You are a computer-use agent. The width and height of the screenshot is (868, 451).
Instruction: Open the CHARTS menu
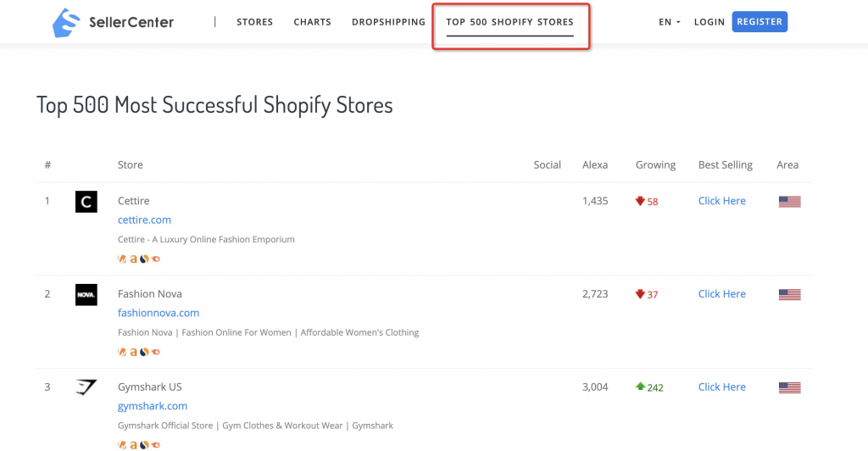[312, 22]
